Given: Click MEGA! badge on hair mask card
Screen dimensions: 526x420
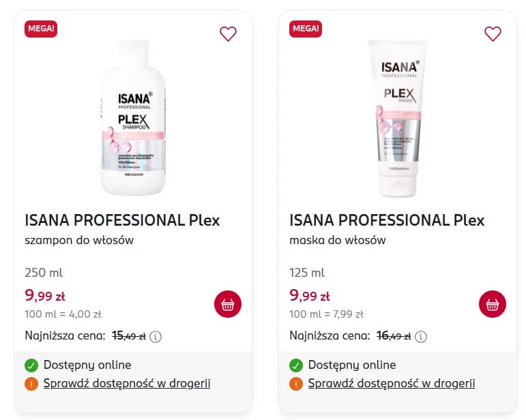Looking at the screenshot, I should (306, 29).
